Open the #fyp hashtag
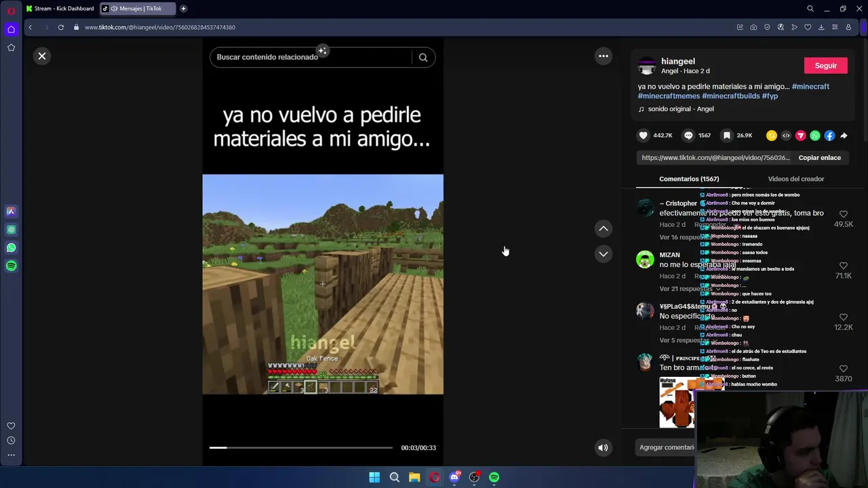The height and width of the screenshot is (488, 868). click(x=770, y=96)
